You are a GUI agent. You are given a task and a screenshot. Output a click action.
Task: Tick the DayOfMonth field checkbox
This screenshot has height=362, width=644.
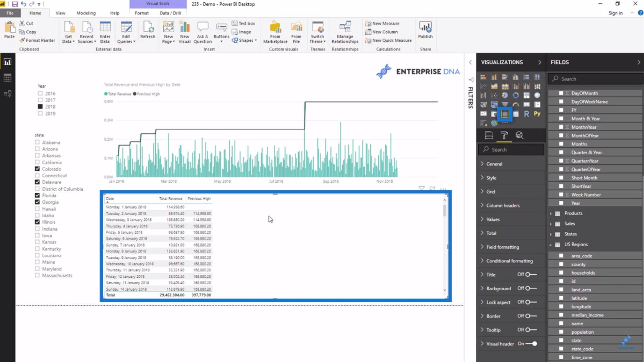tap(561, 93)
